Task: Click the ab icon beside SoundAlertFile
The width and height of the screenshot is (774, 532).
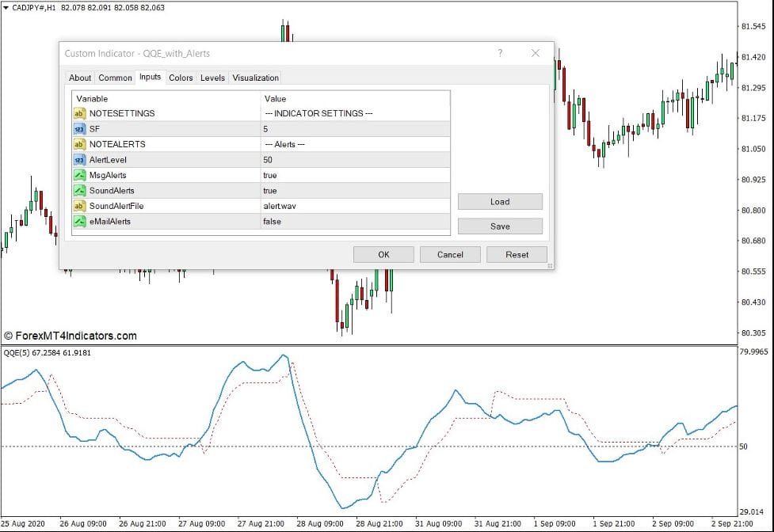Action: coord(78,206)
